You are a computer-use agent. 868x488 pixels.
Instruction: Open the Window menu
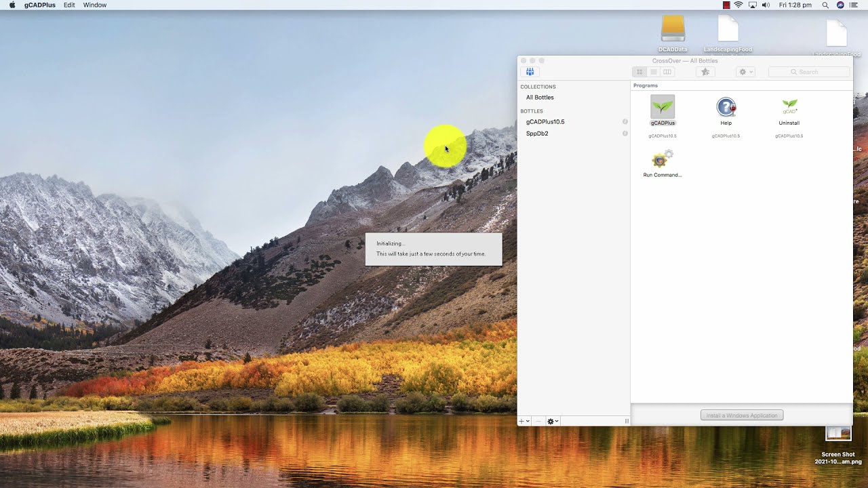[95, 5]
